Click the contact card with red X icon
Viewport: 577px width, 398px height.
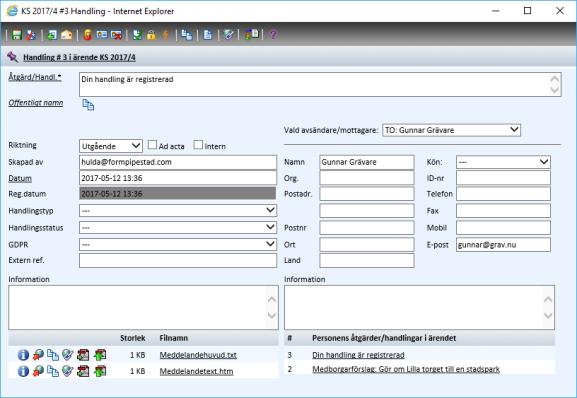[x=116, y=35]
